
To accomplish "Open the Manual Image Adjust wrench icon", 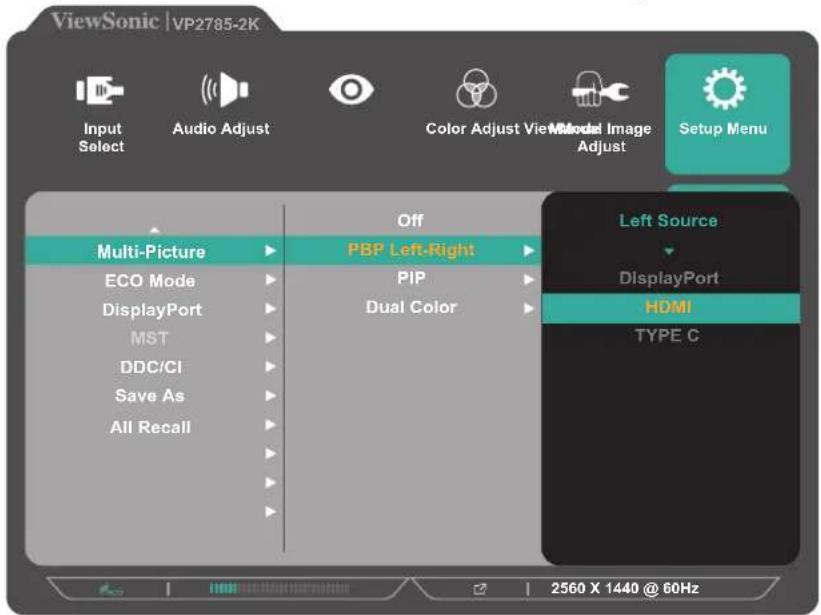I will pyautogui.click(x=600, y=89).
